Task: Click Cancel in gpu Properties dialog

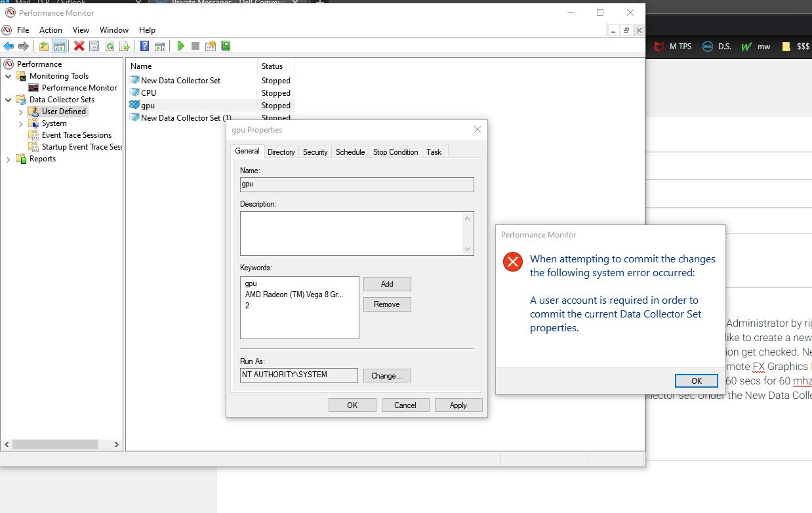Action: [405, 405]
